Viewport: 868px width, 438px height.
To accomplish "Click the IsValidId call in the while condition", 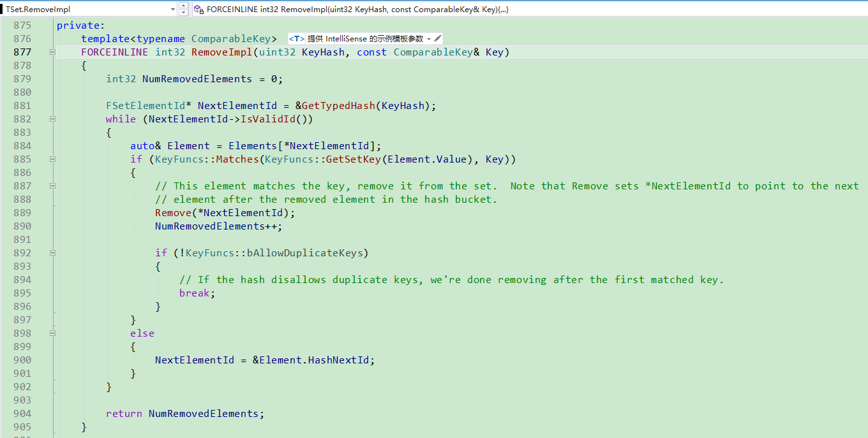I will pyautogui.click(x=267, y=119).
